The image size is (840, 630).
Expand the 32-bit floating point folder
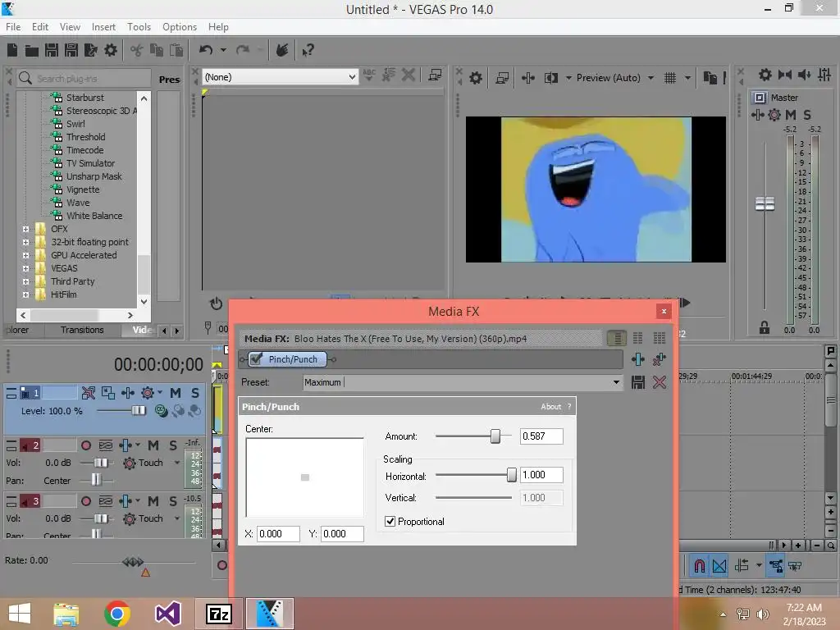tap(25, 242)
